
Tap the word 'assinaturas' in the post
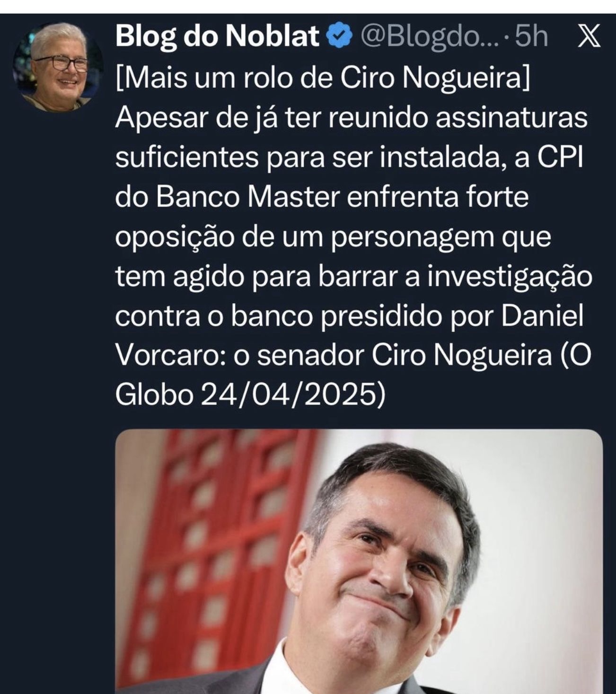(x=511, y=118)
